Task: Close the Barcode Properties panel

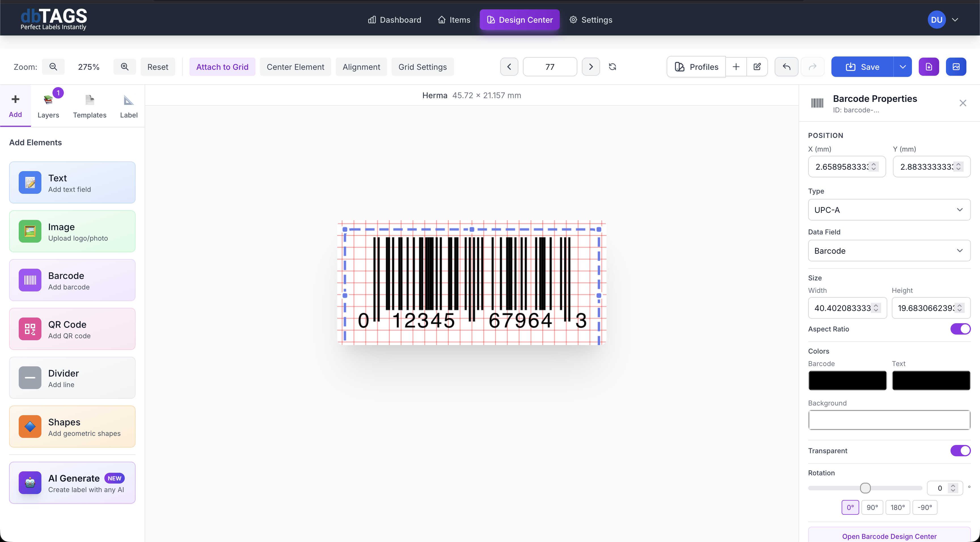Action: pos(963,103)
